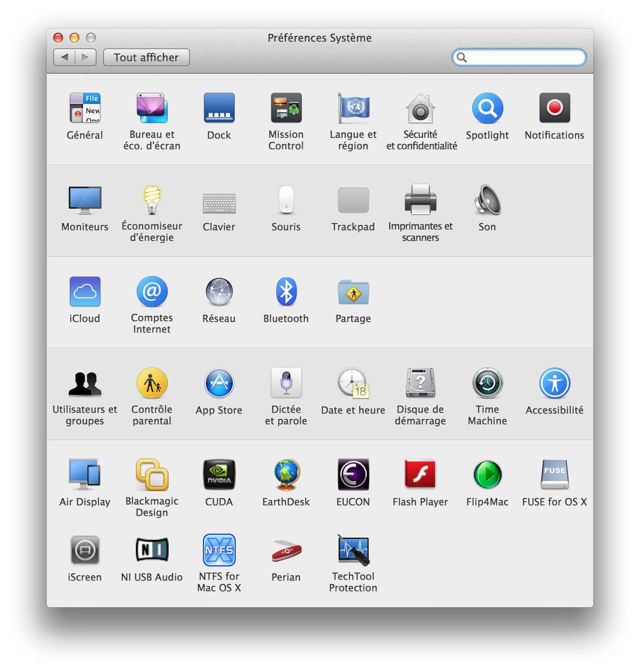Open iCloud preferences

coord(85,291)
